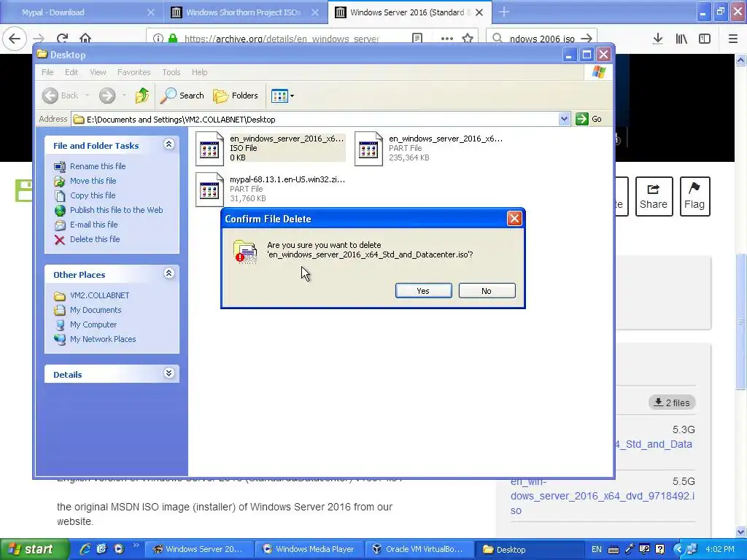The width and height of the screenshot is (747, 560).
Task: Click Move this file task
Action: pyautogui.click(x=93, y=181)
